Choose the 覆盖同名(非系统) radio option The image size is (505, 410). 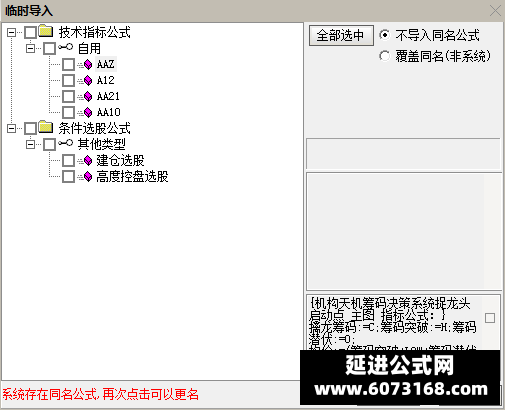[x=384, y=56]
